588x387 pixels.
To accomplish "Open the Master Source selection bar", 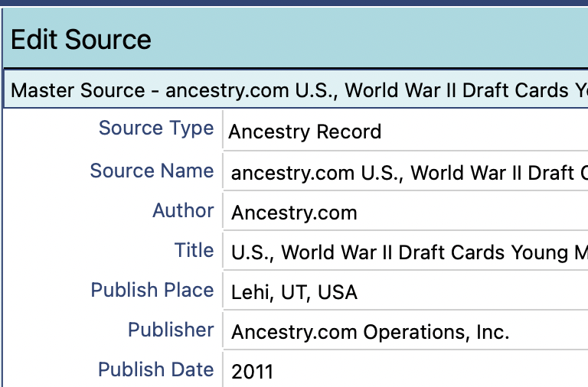I will (299, 90).
